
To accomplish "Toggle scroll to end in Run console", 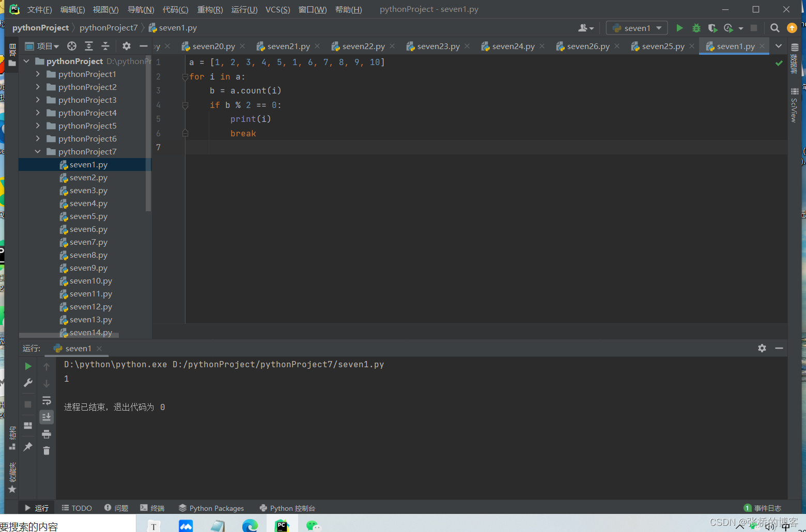I will click(47, 417).
